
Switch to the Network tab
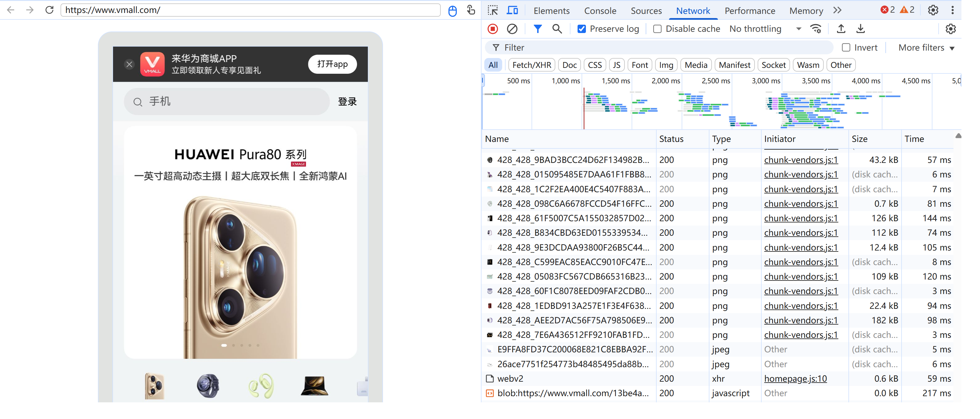693,11
